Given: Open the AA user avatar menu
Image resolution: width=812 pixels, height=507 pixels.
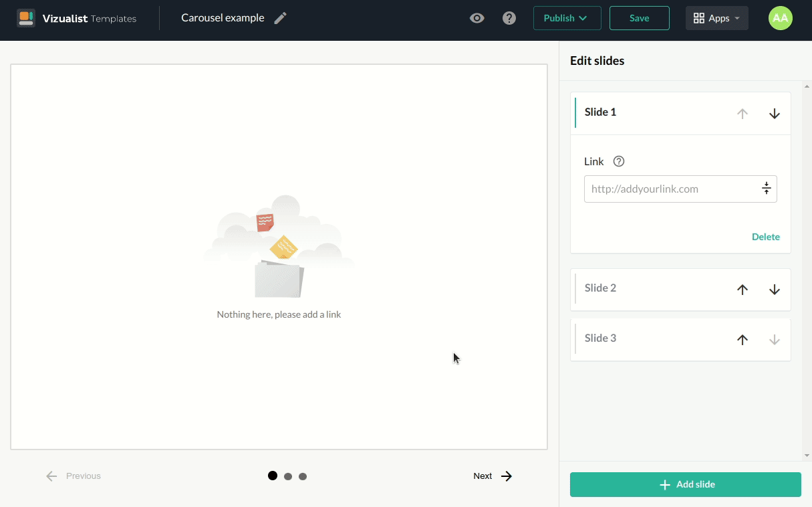Looking at the screenshot, I should point(780,18).
